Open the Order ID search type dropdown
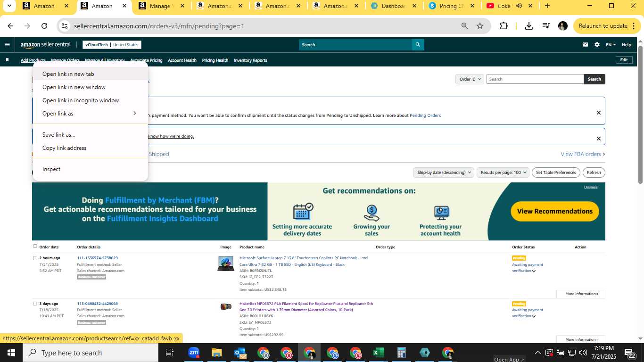644x362 pixels. pyautogui.click(x=470, y=79)
